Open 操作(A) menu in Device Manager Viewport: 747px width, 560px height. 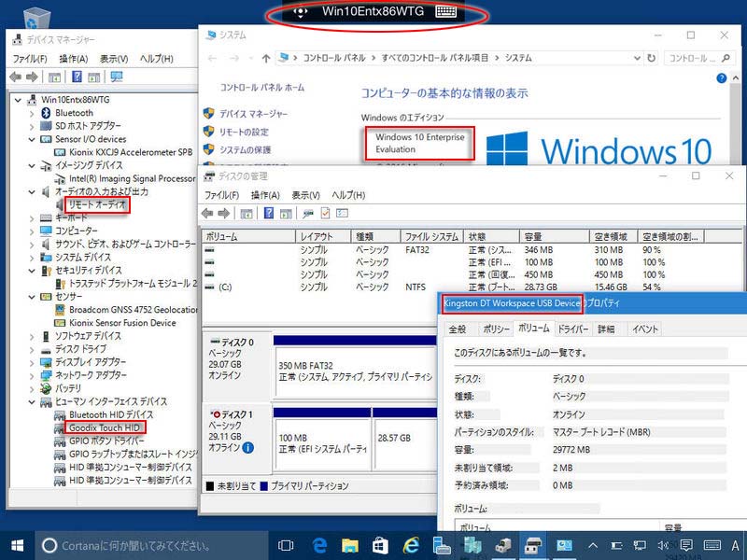(x=74, y=59)
